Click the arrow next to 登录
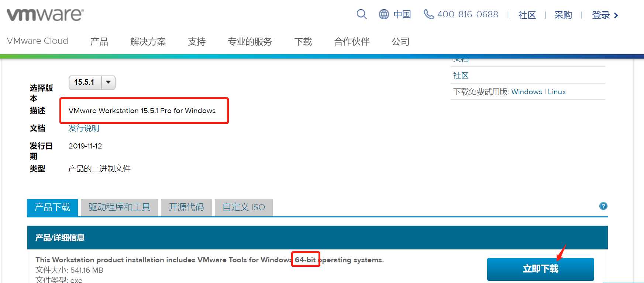Viewport: 644px width, 283px height. coord(616,15)
